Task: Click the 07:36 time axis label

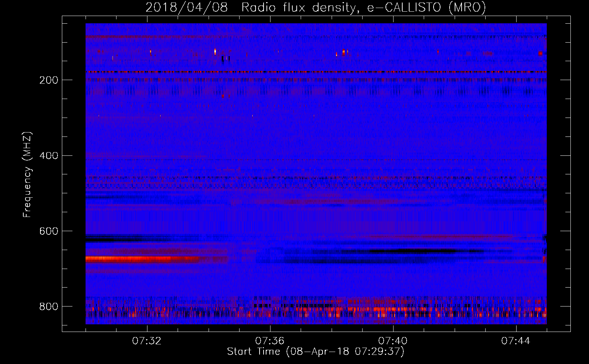Action: tap(270, 341)
